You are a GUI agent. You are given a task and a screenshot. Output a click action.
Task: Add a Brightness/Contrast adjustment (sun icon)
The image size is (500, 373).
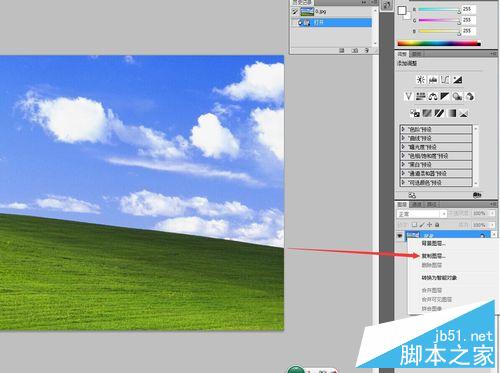(421, 80)
